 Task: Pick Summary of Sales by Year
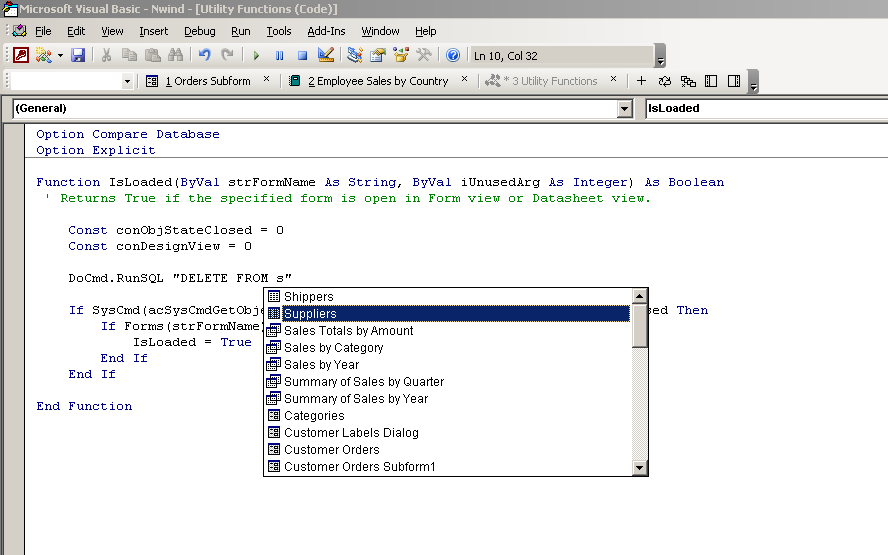[x=448, y=399]
